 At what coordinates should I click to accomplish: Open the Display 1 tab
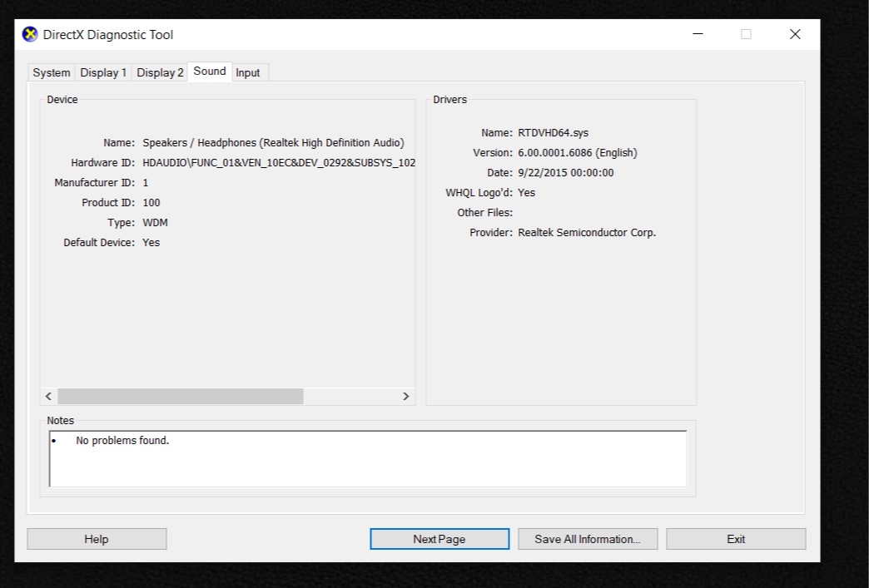tap(103, 72)
